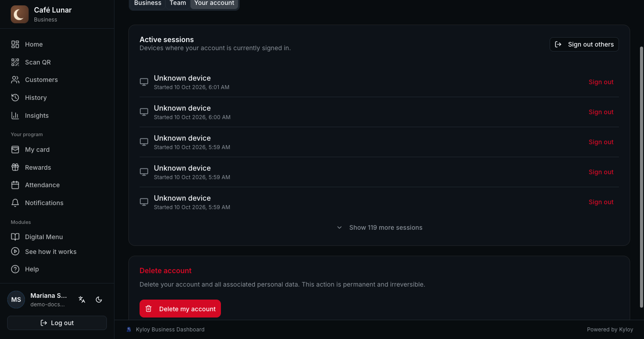
Task: Click Started 10 Oct 2026, 6:00 AM text
Action: [x=192, y=117]
